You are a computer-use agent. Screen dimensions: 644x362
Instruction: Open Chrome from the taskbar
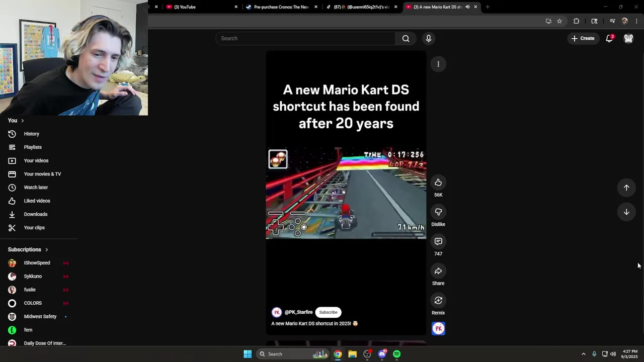click(x=338, y=354)
